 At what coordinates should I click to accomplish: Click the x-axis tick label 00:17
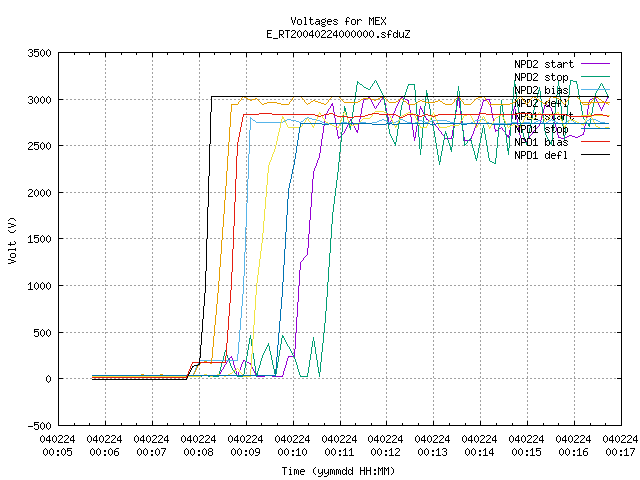620,453
